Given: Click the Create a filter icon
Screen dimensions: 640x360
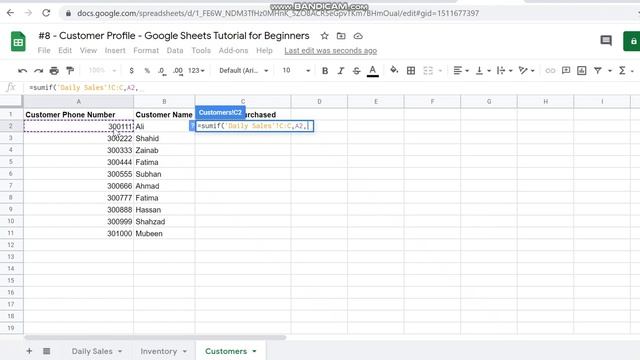Looking at the screenshot, I should (598, 71).
